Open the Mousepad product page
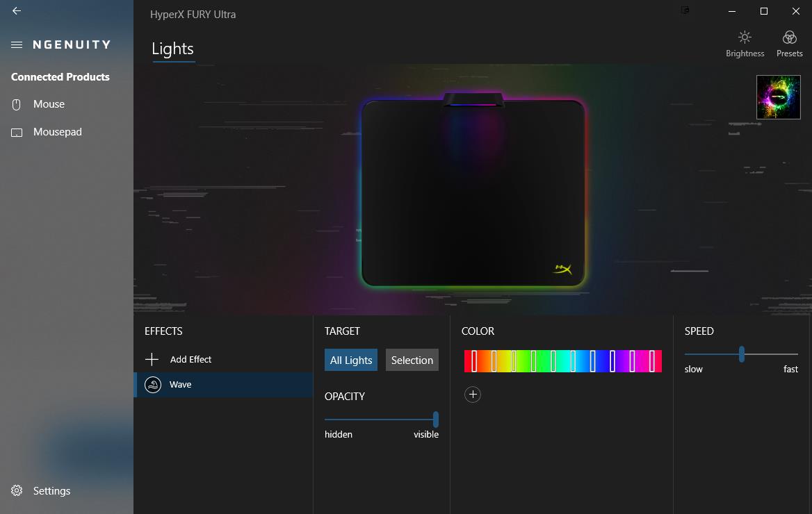The height and width of the screenshot is (514, 812). click(x=57, y=132)
